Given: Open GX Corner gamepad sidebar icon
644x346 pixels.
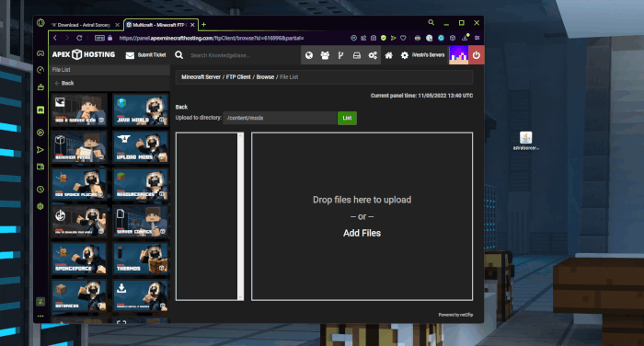Looking at the screenshot, I should coord(40,53).
